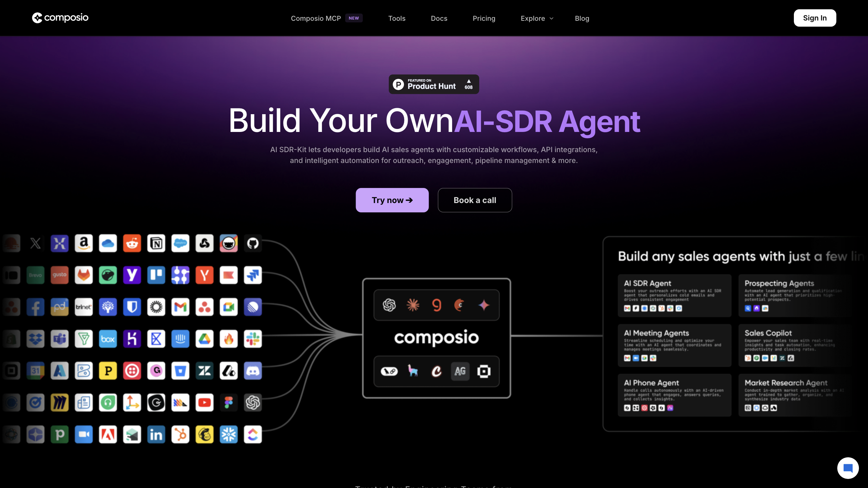Screen dimensions: 868x488
Task: Select the Figma integration icon
Action: coord(228,402)
